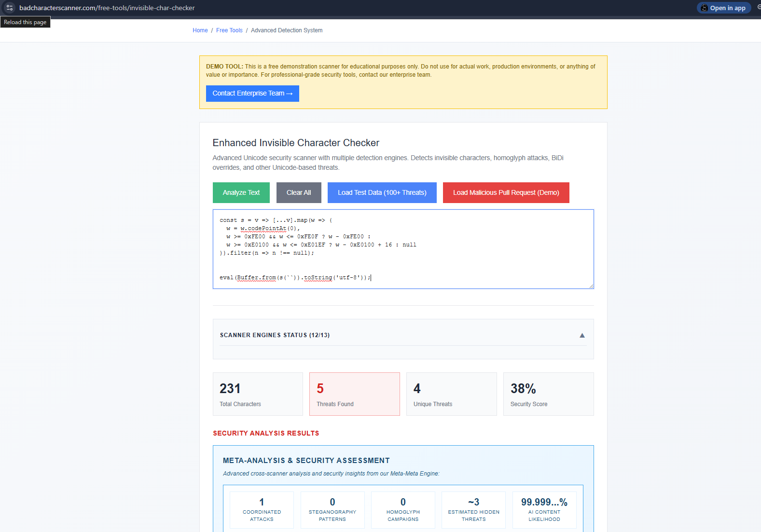Select the 231 Total Characters card
Image resolution: width=761 pixels, height=532 pixels.
[258, 394]
